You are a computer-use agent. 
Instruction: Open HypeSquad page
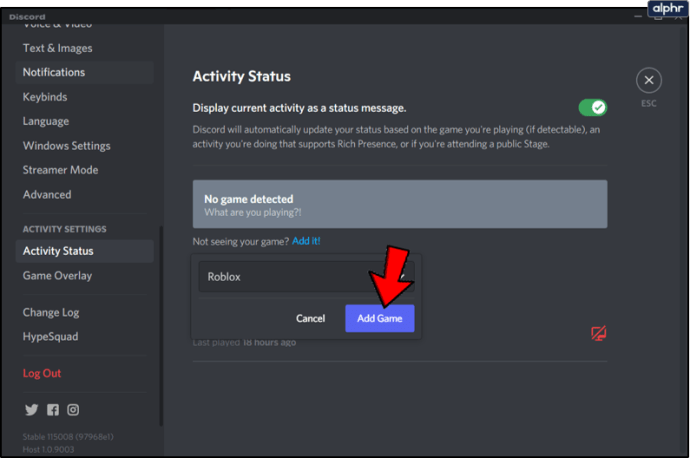(50, 337)
